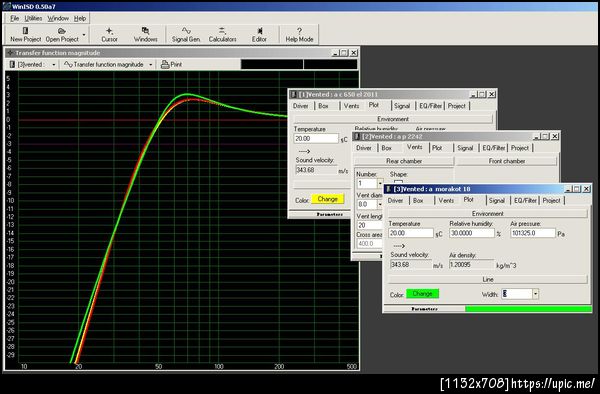Open the Signal tab in window [1]
Viewport: 600px width, 394px height.
[x=402, y=106]
